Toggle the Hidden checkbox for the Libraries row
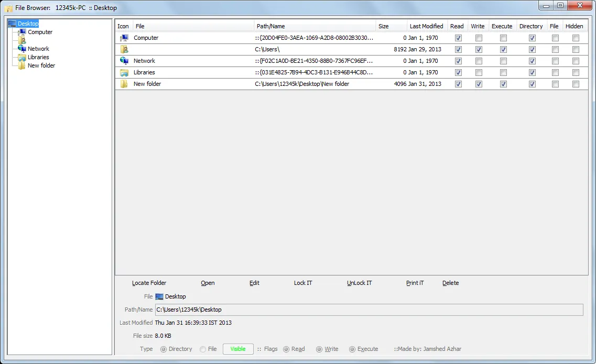The height and width of the screenshot is (364, 596). click(x=576, y=73)
